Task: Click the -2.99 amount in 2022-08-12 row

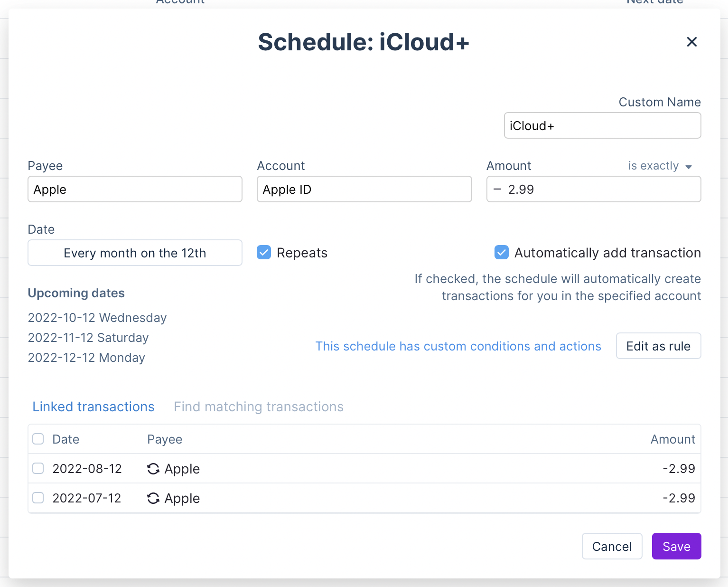Action: (679, 468)
